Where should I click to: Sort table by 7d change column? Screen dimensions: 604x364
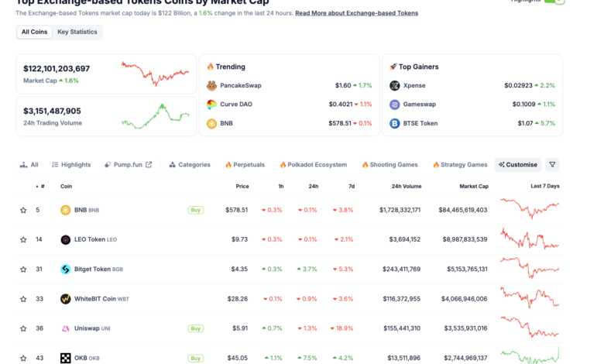point(352,187)
